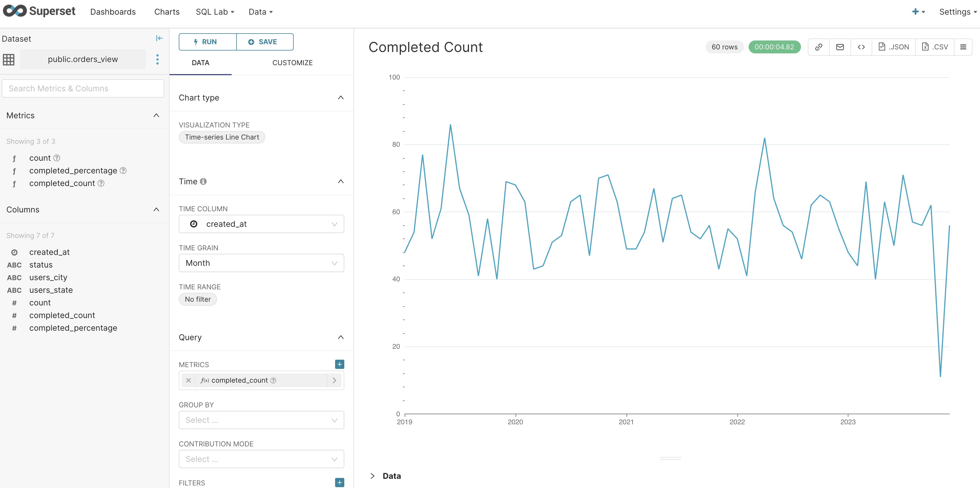The width and height of the screenshot is (980, 488).
Task: Click Time section info icon
Action: (x=203, y=181)
